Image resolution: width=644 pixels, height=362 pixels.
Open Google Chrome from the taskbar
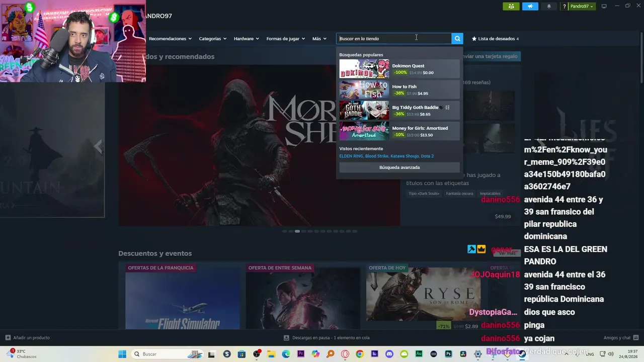pos(360,354)
